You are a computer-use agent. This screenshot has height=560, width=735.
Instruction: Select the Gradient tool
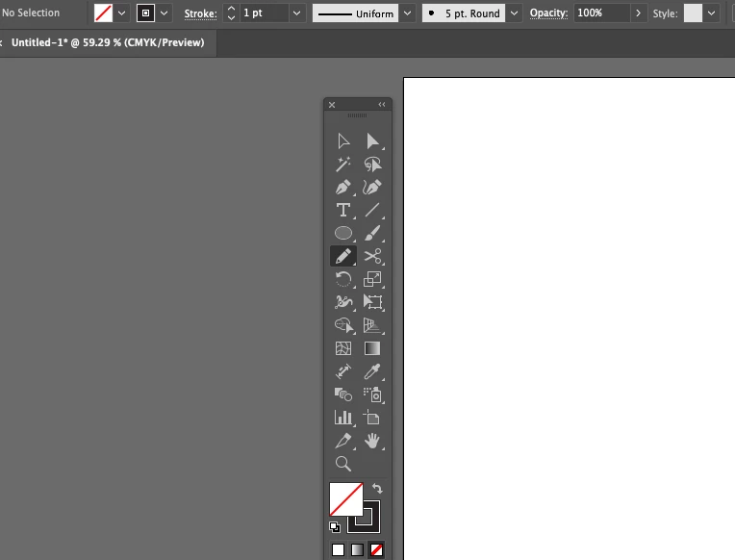372,348
